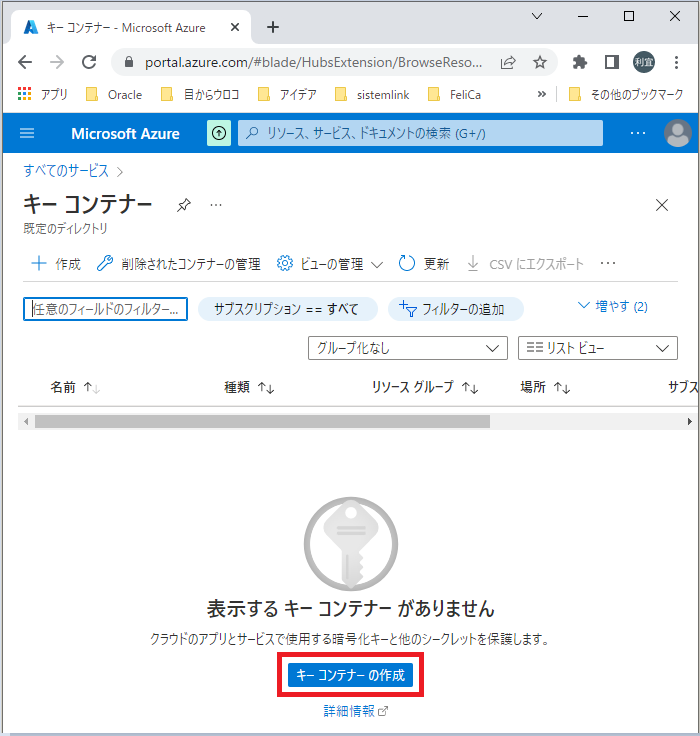Sort by the リソース グループ column
The width and height of the screenshot is (700, 736).
[425, 387]
